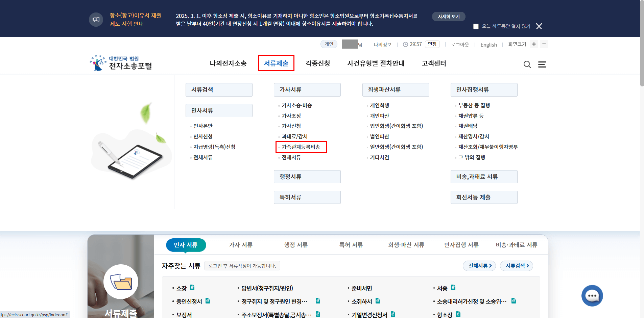Click the megaphone announcement icon
This screenshot has height=318, width=644.
pos(96,19)
